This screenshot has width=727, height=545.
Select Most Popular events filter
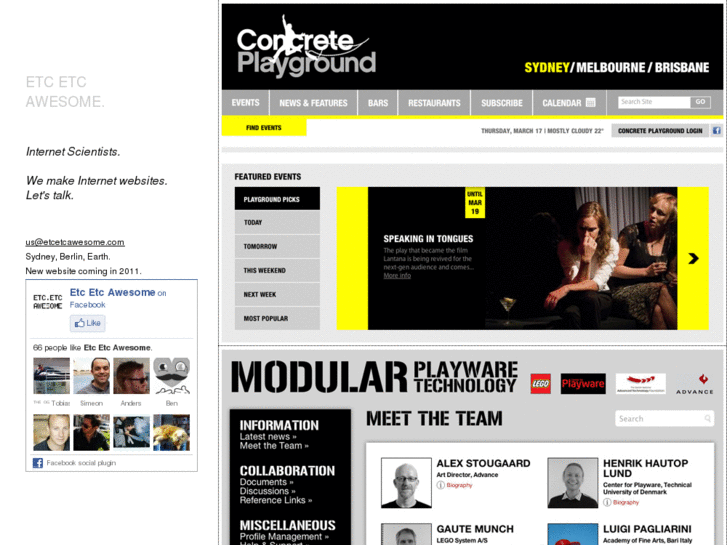[277, 318]
